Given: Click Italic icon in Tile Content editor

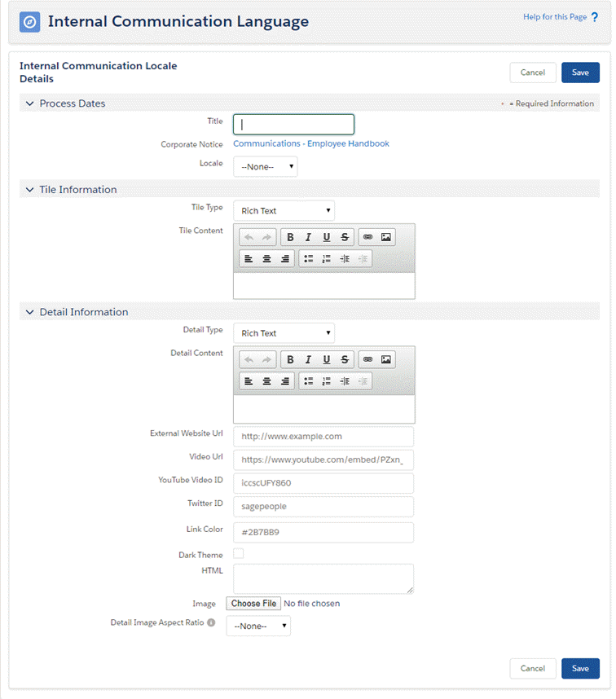Looking at the screenshot, I should 308,237.
